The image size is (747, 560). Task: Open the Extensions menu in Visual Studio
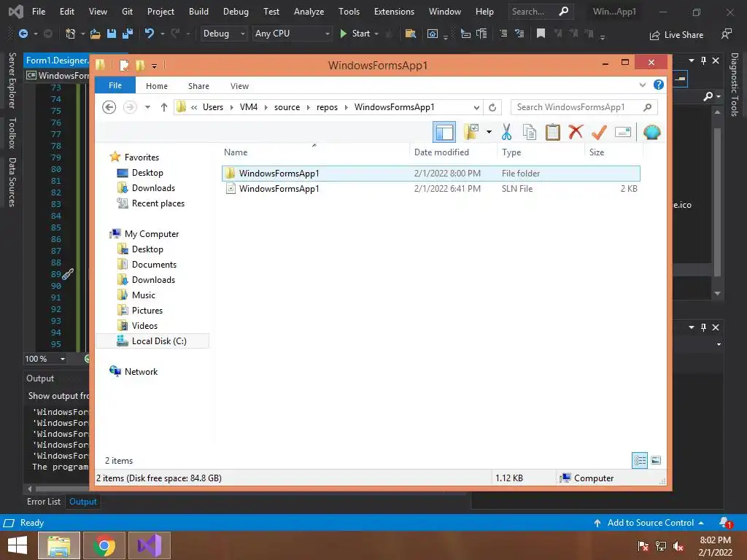pyautogui.click(x=394, y=12)
